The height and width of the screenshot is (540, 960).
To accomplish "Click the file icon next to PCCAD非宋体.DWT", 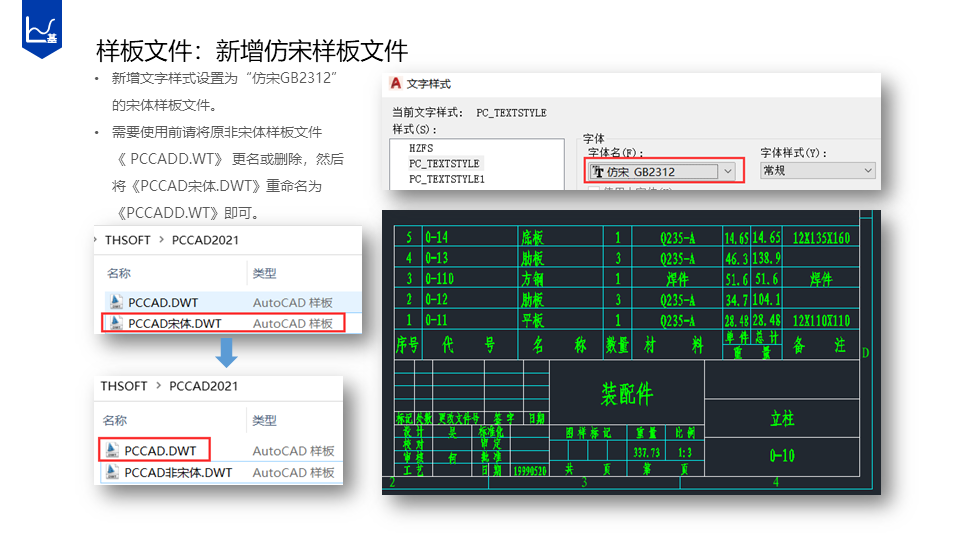I will pos(112,472).
